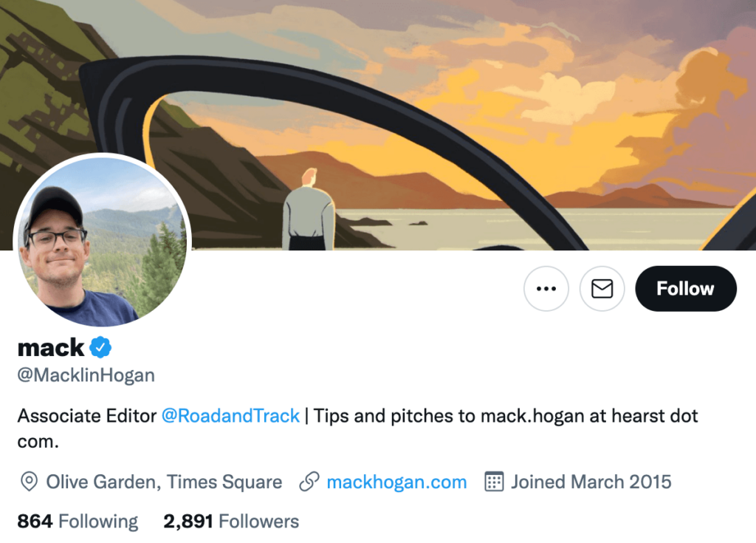Open the @RoadandTrack mention link
This screenshot has width=756, height=543.
[230, 416]
